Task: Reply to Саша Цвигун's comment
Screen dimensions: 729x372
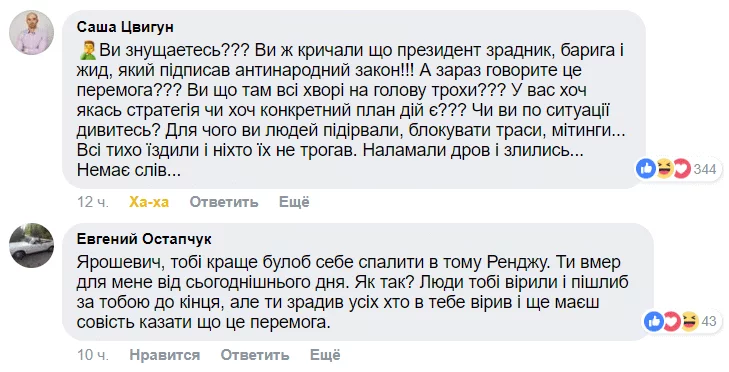Action: point(224,202)
